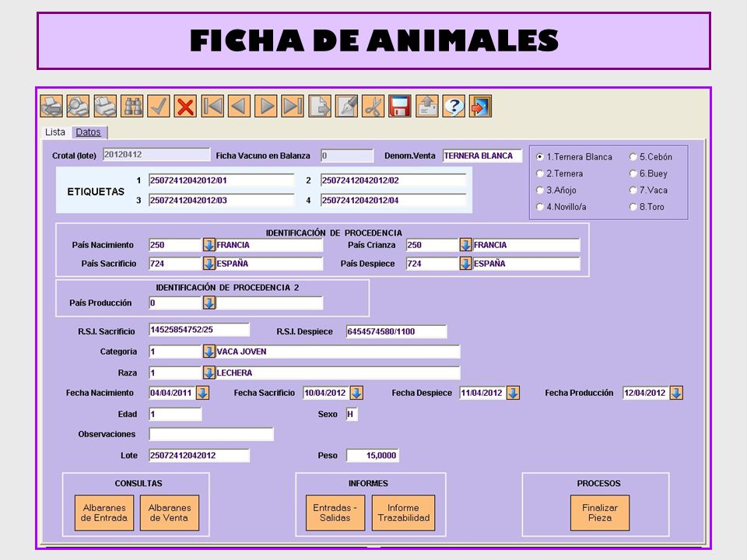Open Raza dropdown arrow
The width and height of the screenshot is (747, 560).
pos(209,373)
